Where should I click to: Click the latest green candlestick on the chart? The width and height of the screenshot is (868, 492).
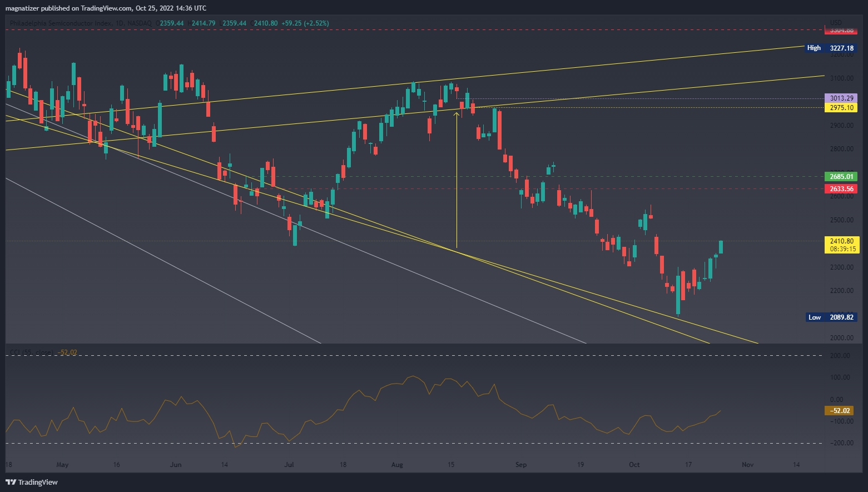point(721,247)
